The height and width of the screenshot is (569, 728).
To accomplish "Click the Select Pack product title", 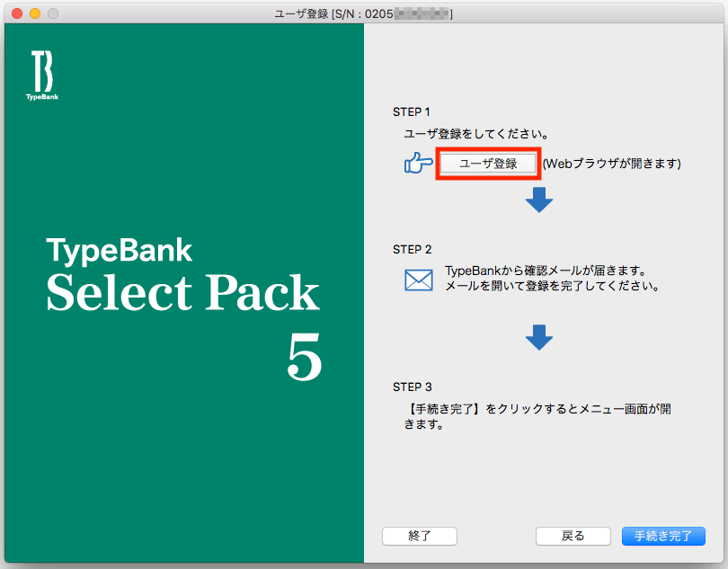I will (x=183, y=292).
